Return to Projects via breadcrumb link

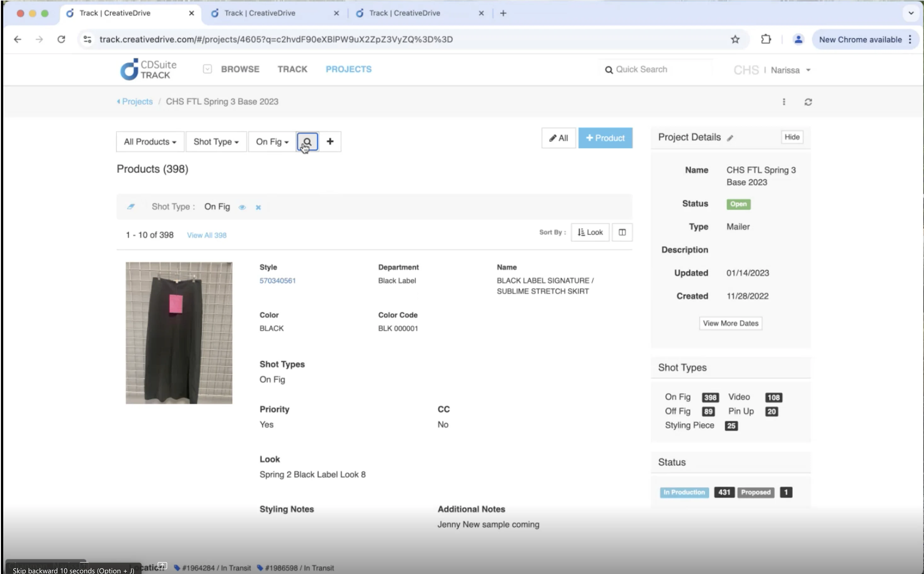[x=135, y=102]
